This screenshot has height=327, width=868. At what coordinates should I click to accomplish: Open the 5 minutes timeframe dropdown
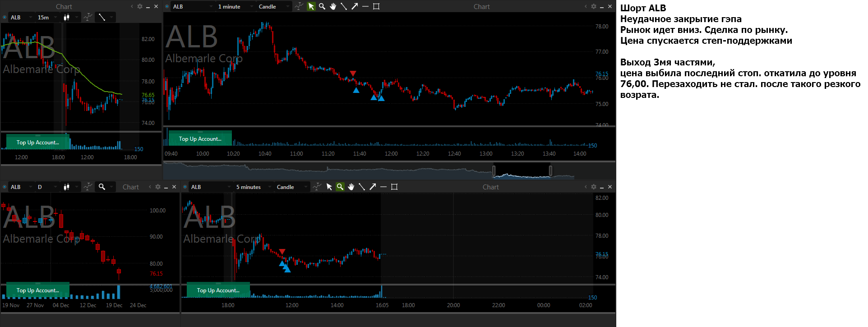point(254,187)
